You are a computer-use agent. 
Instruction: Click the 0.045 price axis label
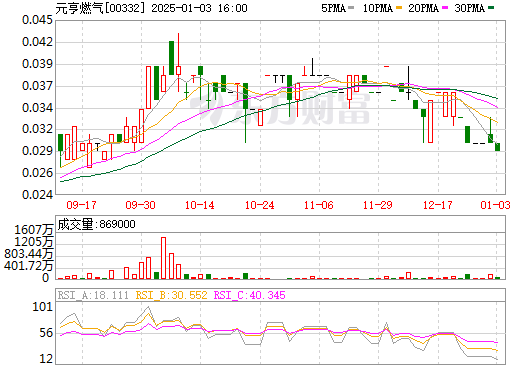[x=37, y=20]
